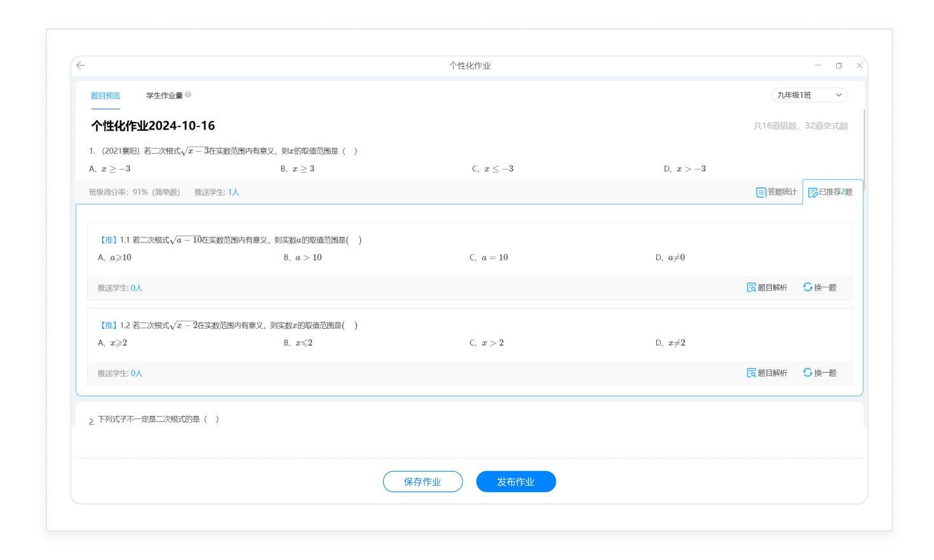Open 答题统计 statistics for question 1
The height and width of the screenshot is (560, 934).
click(776, 192)
